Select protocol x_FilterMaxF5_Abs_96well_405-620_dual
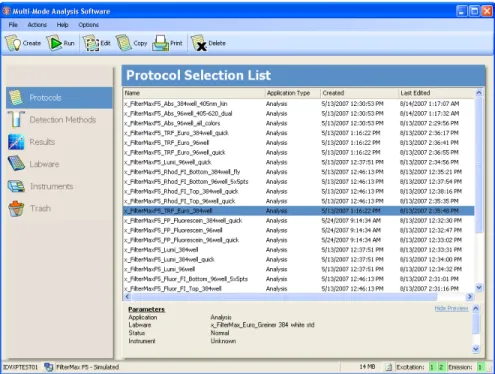The height and width of the screenshot is (374, 495). [x=299, y=113]
